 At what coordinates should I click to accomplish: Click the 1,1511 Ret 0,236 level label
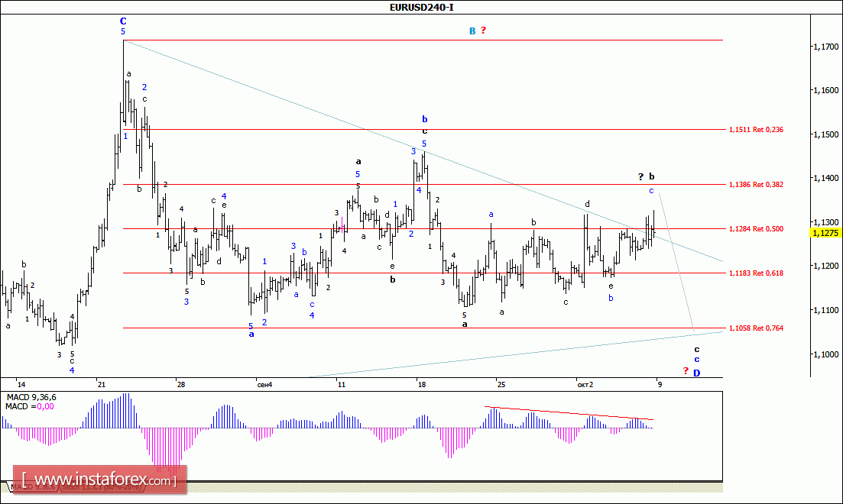pyautogui.click(x=755, y=129)
